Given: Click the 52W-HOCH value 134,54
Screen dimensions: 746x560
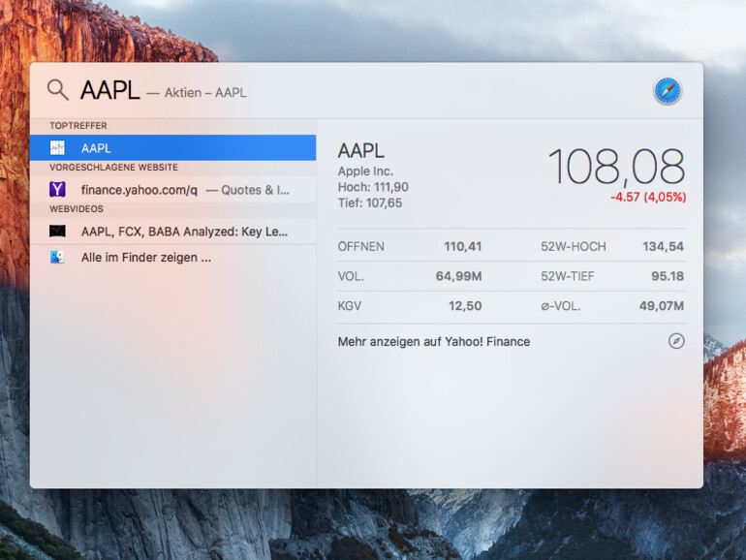Looking at the screenshot, I should (x=663, y=246).
